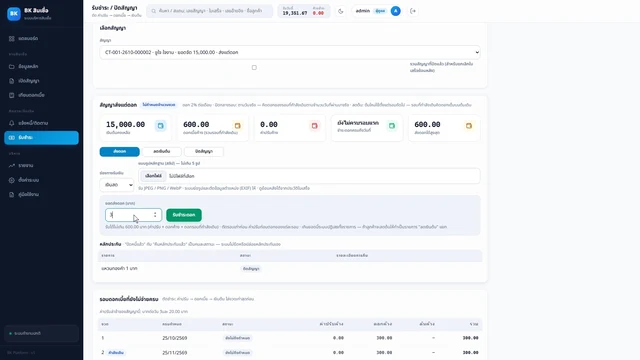Screen dimensions: 640x360
Task: Click the 15,000.00 value on the first card
Action: [125, 124]
